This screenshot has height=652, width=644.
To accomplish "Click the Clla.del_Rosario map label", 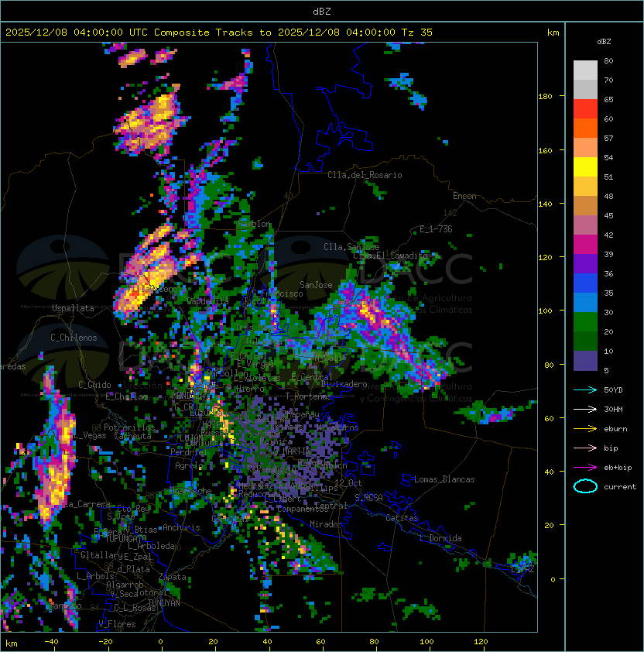I will coord(365,175).
